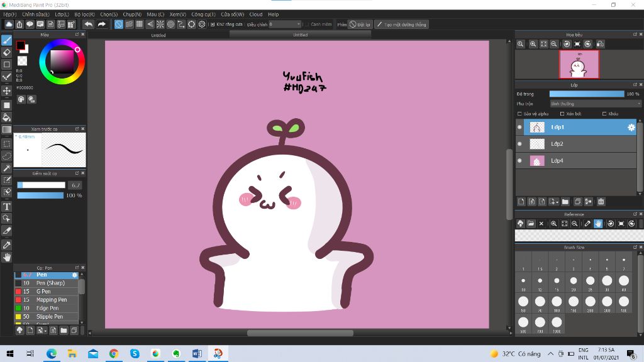The width and height of the screenshot is (644, 362).
Task: Open settings gear for the Pen brush
Action: point(74,275)
